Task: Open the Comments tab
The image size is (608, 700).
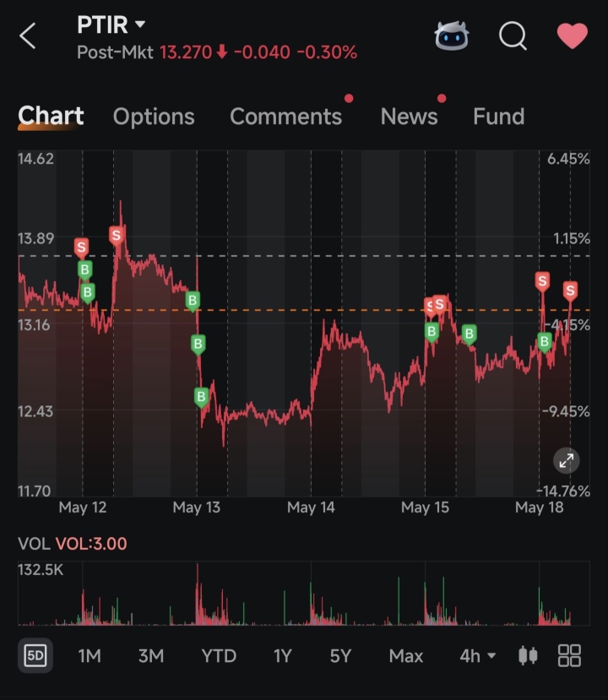Action: pos(285,117)
